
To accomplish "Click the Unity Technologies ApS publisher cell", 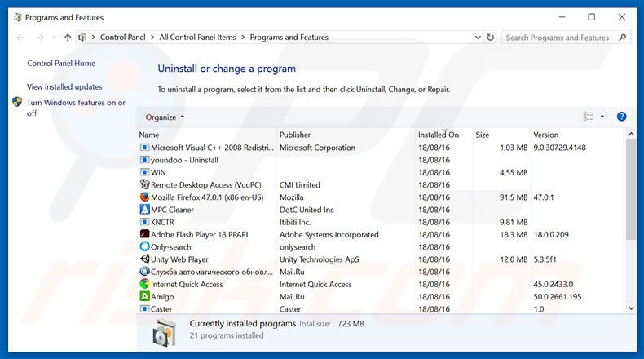I will point(319,259).
